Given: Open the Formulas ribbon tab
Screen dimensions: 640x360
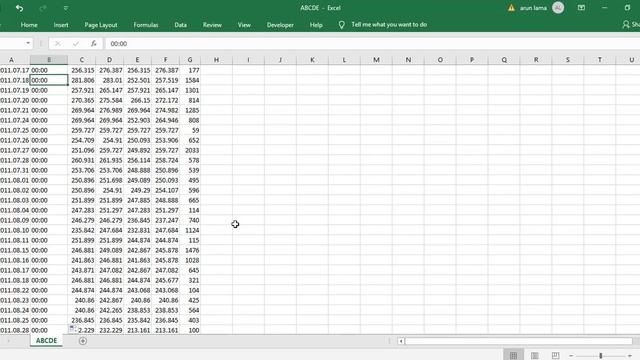Looking at the screenshot, I should (x=146, y=25).
